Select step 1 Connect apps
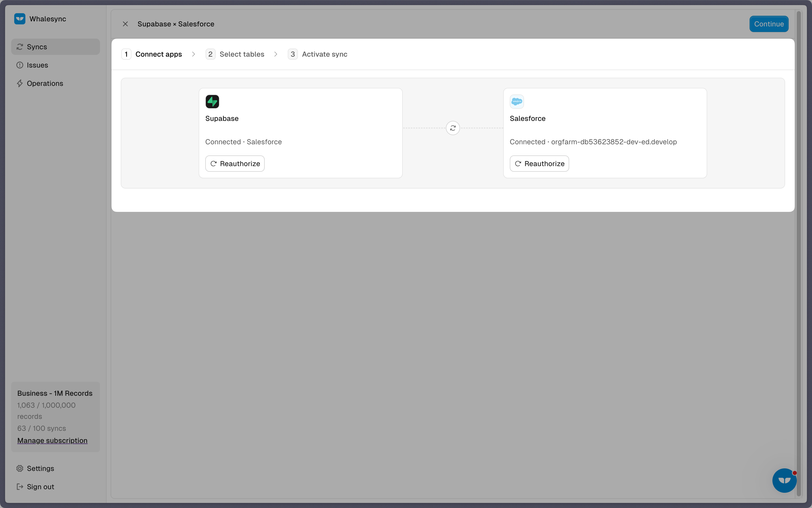This screenshot has height=508, width=812. click(x=152, y=54)
